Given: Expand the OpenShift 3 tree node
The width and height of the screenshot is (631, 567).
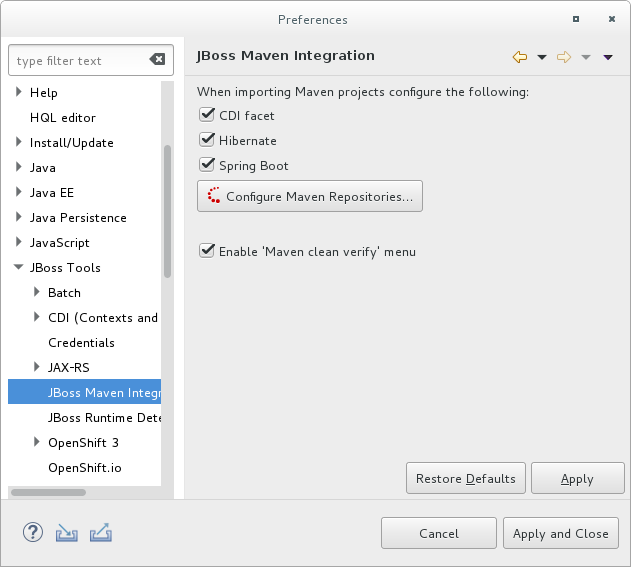Looking at the screenshot, I should (x=37, y=442).
